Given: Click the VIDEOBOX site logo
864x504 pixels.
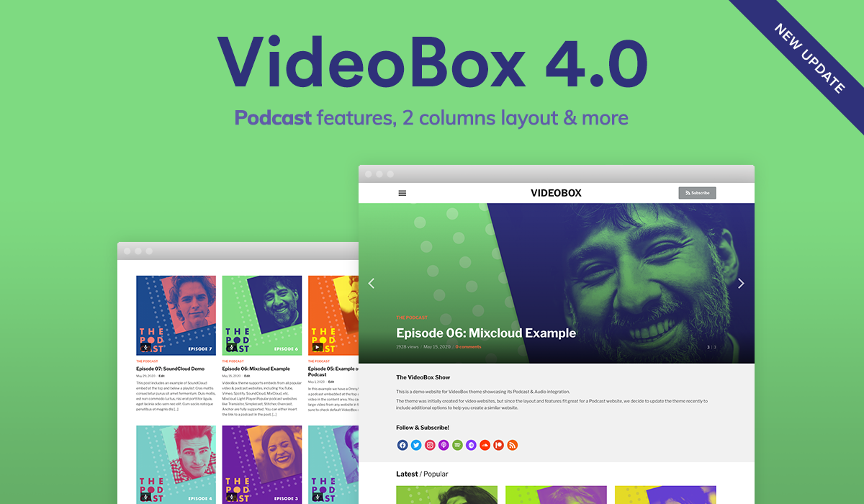Looking at the screenshot, I should pos(556,193).
